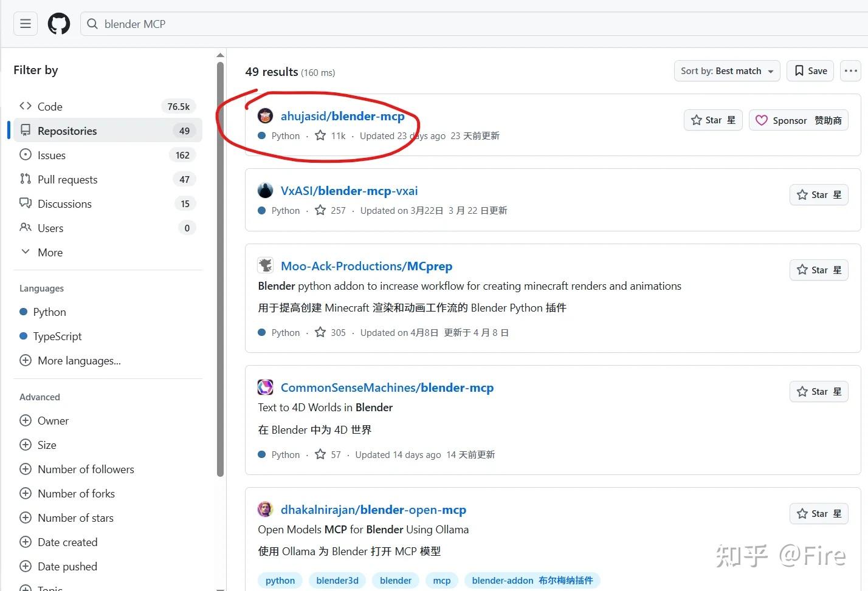Open the Sort by Best match dropdown
Viewport: 868px width, 591px height.
(x=726, y=70)
